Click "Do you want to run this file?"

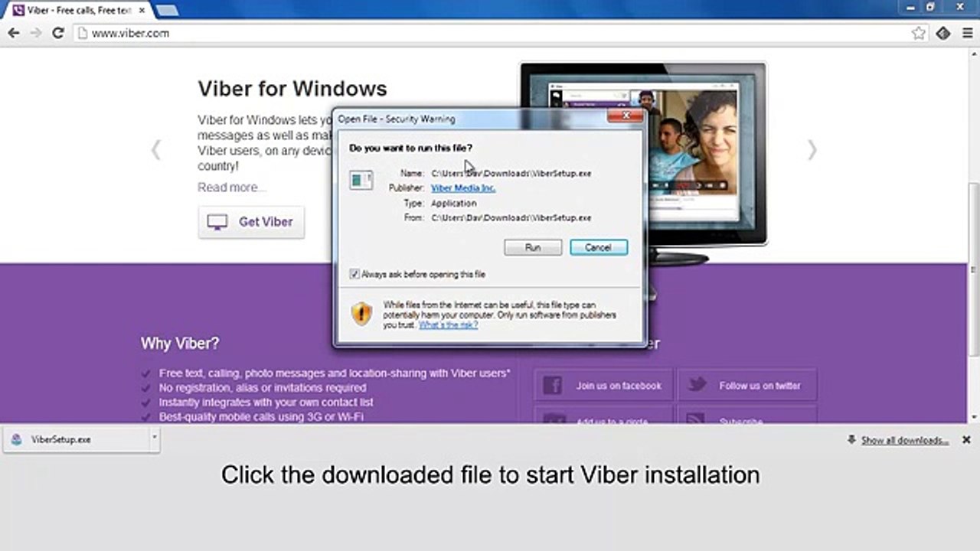click(410, 148)
